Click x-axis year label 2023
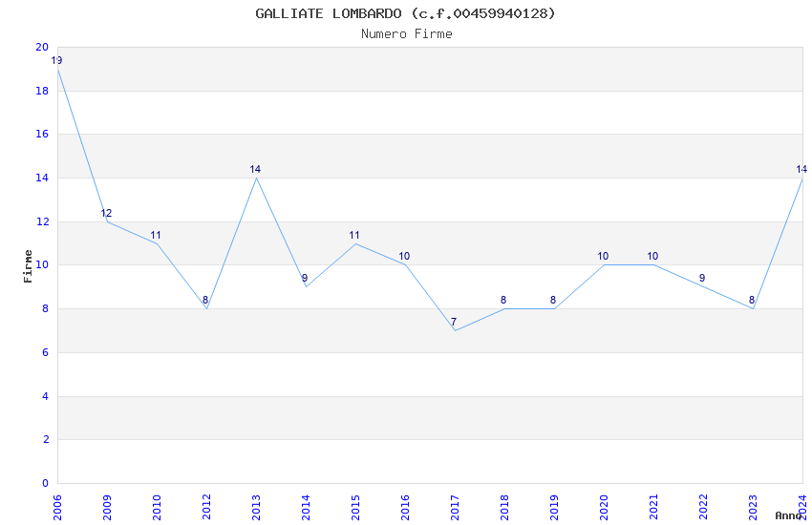The width and height of the screenshot is (812, 525). coord(754,507)
